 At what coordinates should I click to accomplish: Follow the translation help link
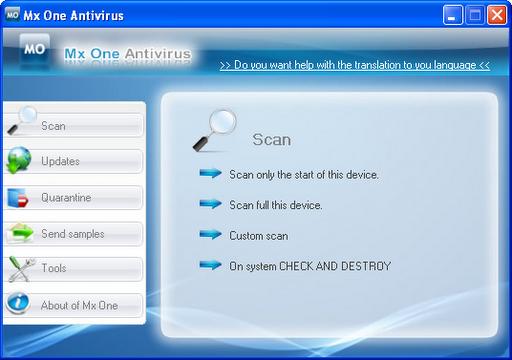(355, 65)
